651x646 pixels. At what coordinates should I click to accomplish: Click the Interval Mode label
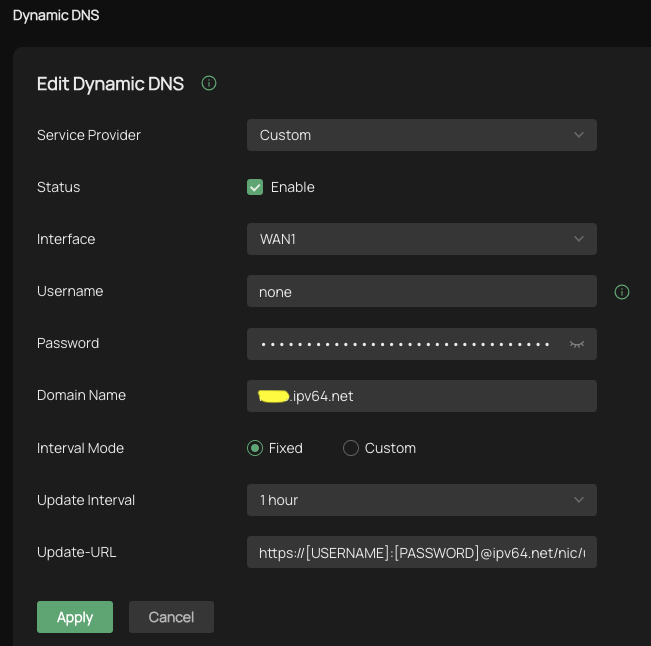point(80,448)
